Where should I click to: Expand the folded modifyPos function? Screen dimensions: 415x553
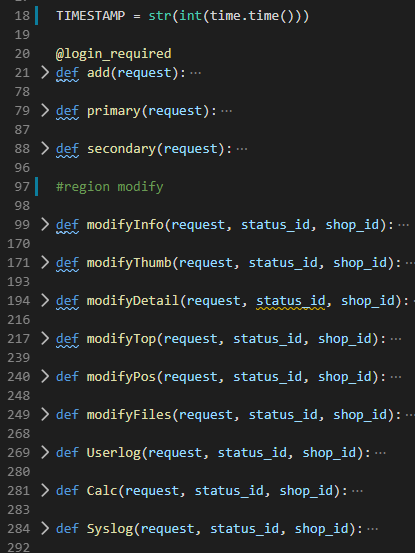pyautogui.click(x=45, y=377)
